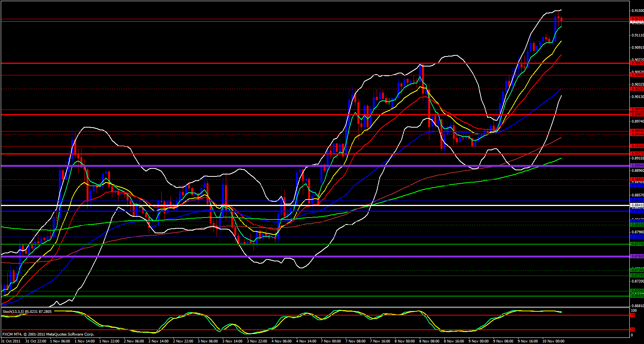Select the red 0.90480 price level tag
644x344 pixels.
coord(637,75)
